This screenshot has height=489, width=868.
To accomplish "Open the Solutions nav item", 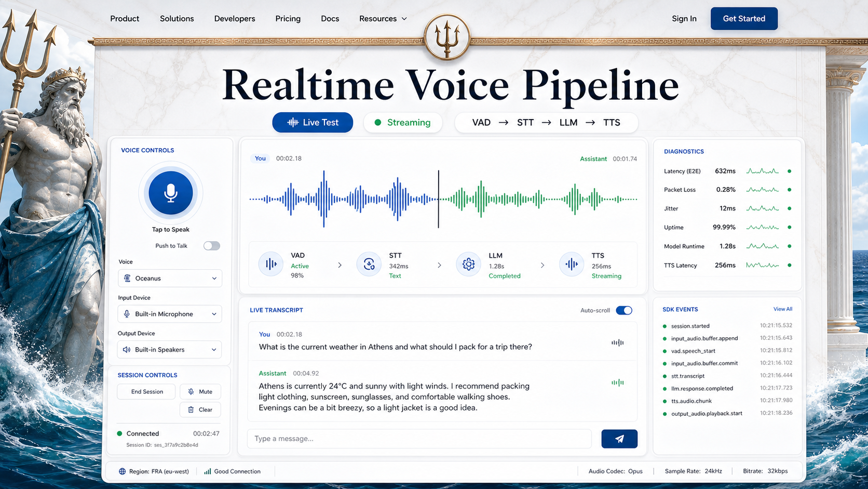I will click(177, 19).
